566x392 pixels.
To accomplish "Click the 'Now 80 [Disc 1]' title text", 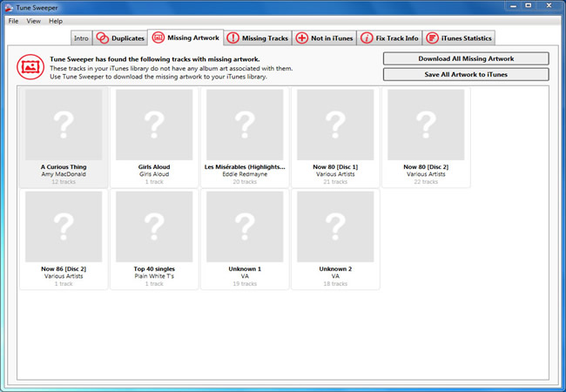I will coord(335,166).
